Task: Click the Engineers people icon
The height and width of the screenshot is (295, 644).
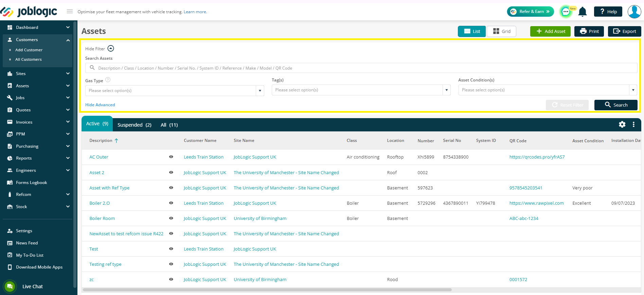Action: coord(10,170)
